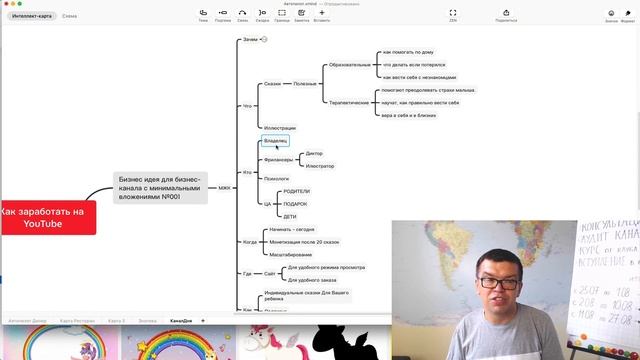Select 'как вести себя с незнакомцами' topic
The image size is (640, 360).
click(x=419, y=77)
